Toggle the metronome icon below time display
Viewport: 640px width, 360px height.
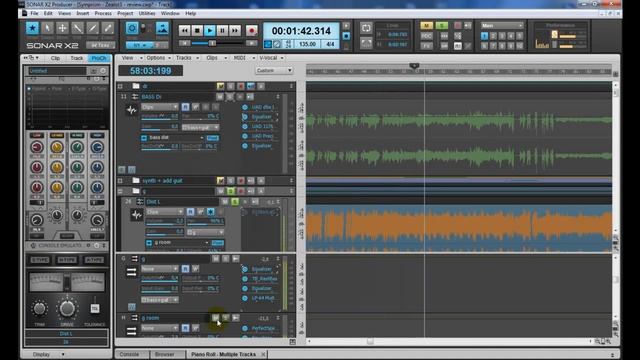277,44
